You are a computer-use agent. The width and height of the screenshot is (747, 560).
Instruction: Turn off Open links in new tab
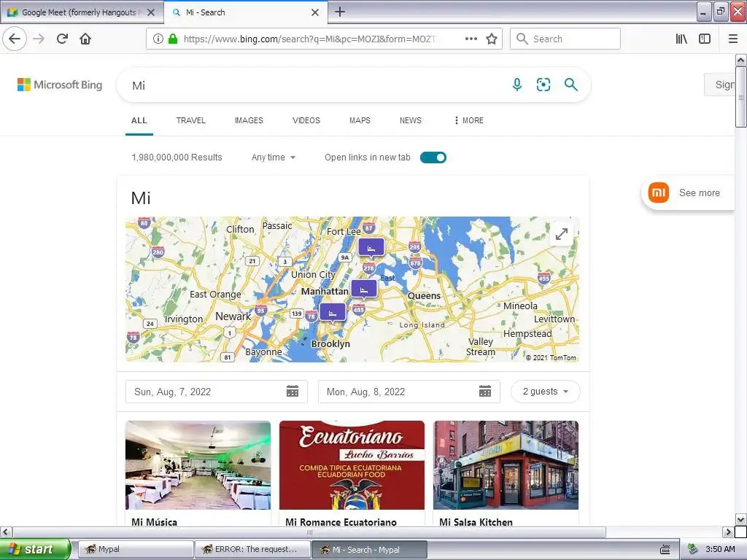(x=433, y=157)
